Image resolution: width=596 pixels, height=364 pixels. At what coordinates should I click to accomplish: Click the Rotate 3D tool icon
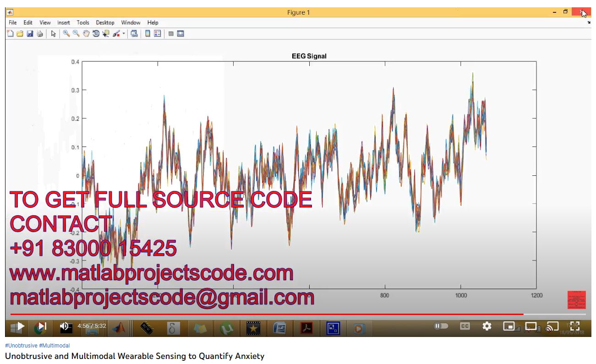(96, 33)
